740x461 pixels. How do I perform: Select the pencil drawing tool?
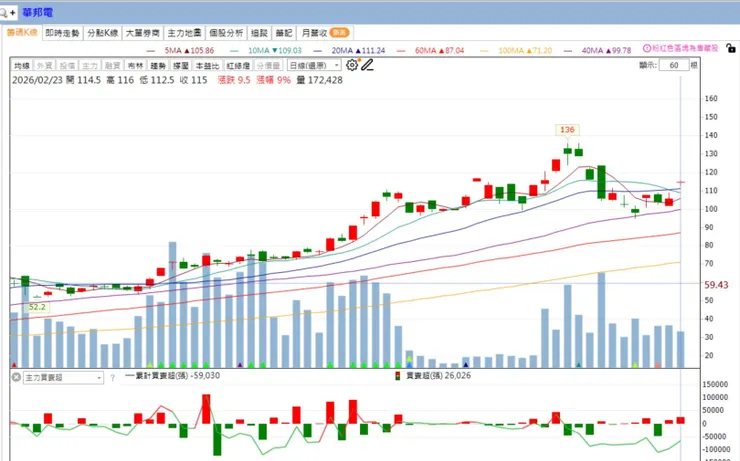367,65
